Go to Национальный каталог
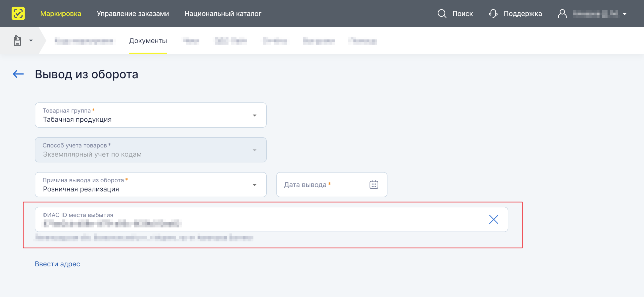The width and height of the screenshot is (644, 297). [x=223, y=14]
